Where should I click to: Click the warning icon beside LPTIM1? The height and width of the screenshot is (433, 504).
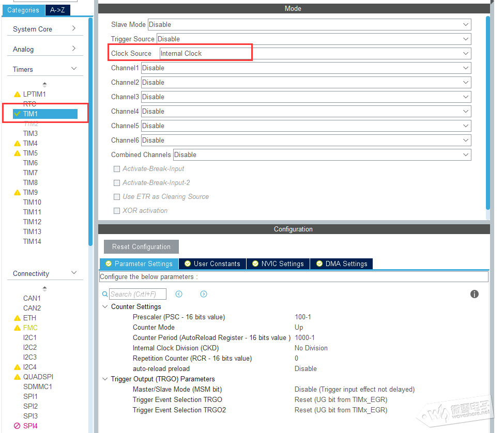17,95
